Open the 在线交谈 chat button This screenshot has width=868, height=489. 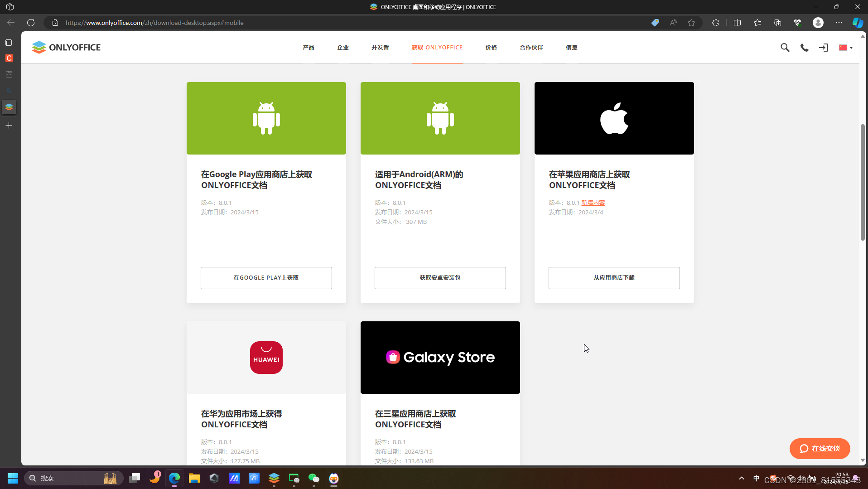tap(820, 449)
